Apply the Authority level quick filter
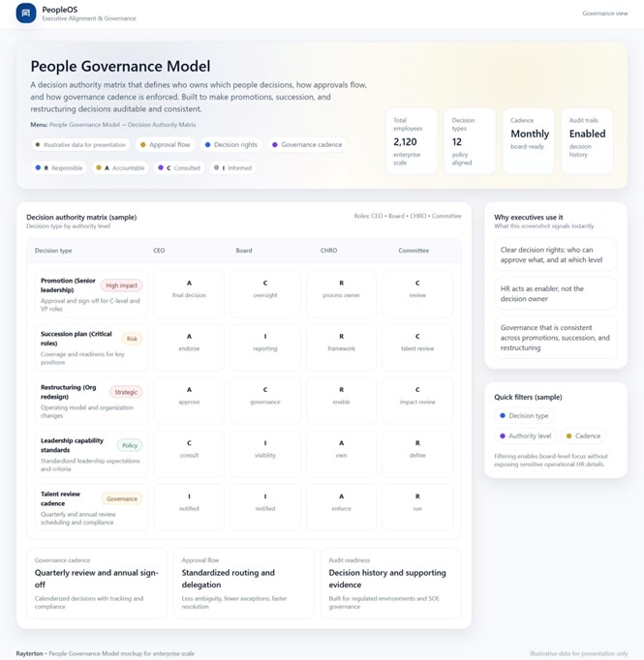The height and width of the screenshot is (660, 644). [x=525, y=436]
